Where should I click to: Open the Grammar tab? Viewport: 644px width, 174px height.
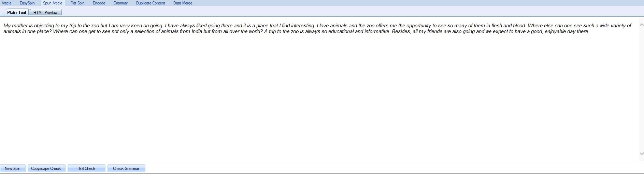coord(120,3)
